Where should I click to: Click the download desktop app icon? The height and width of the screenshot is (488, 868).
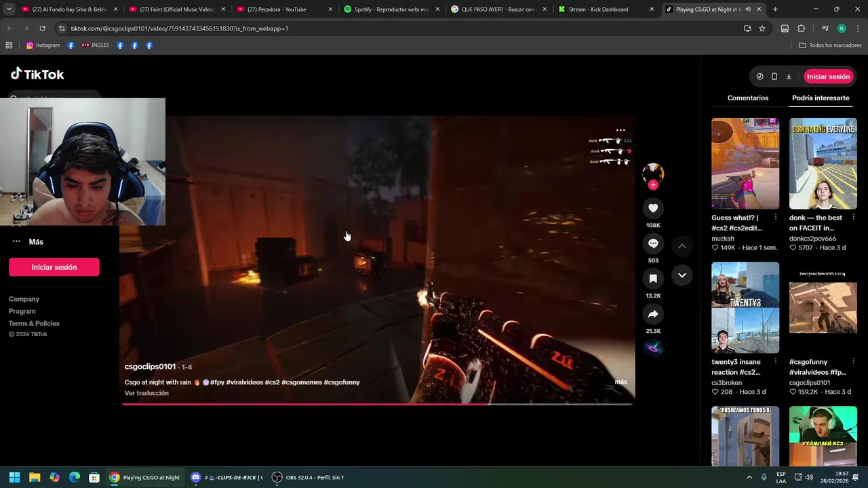click(x=789, y=77)
